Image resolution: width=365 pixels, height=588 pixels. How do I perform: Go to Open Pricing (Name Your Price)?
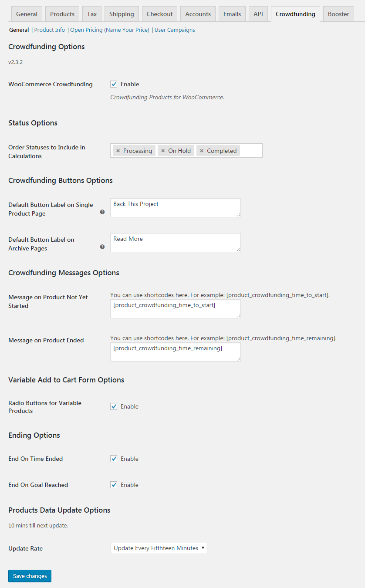click(x=110, y=30)
